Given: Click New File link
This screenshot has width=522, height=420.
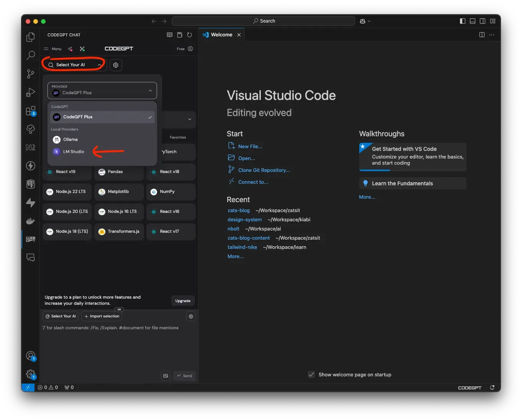Looking at the screenshot, I should pos(250,146).
